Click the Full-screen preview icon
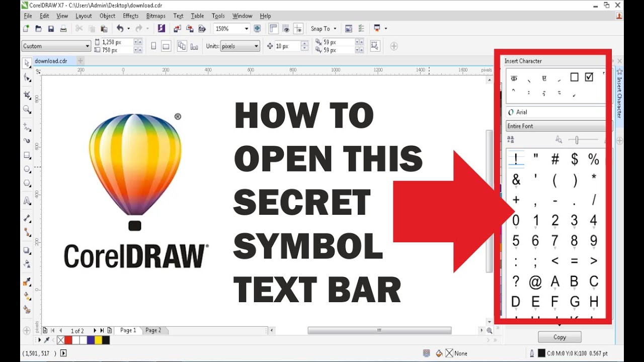Image resolution: width=644 pixels, height=362 pixels. coord(258,29)
